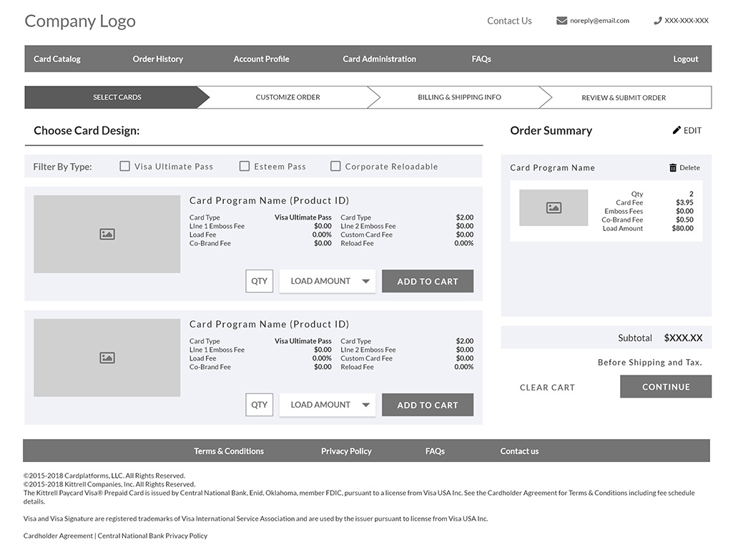Viewport: 733px width, 560px height.
Task: Click the $XXX.XX subtotal value
Action: [683, 338]
